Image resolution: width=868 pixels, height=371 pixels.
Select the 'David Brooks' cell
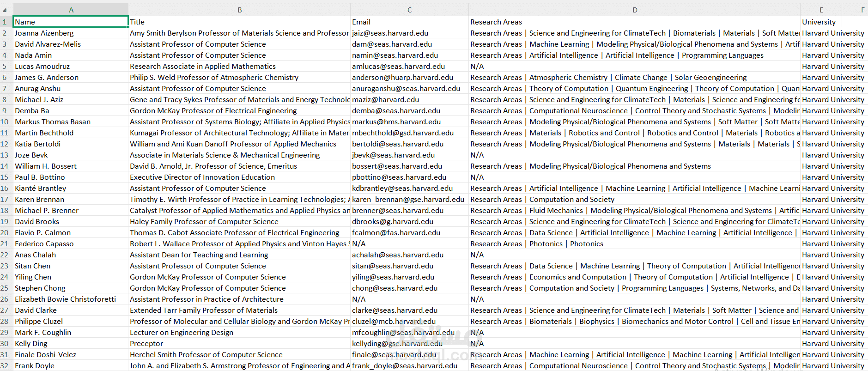coord(71,221)
